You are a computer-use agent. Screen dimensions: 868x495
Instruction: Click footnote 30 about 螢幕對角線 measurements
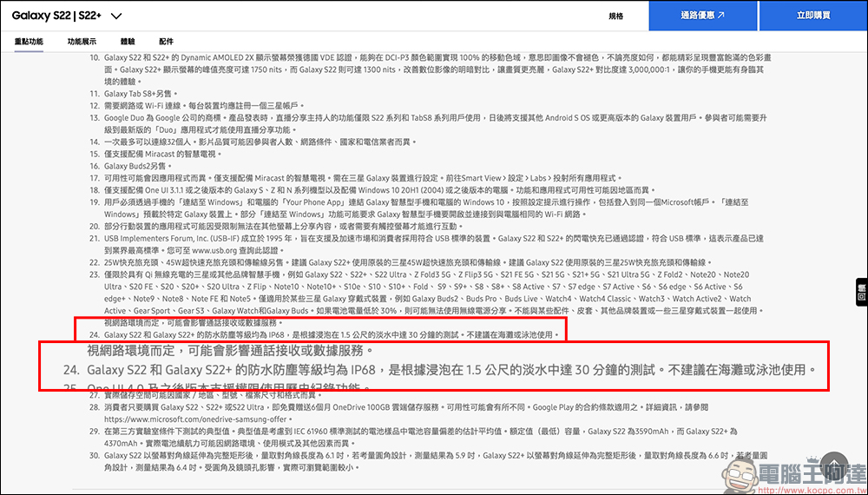436,461
